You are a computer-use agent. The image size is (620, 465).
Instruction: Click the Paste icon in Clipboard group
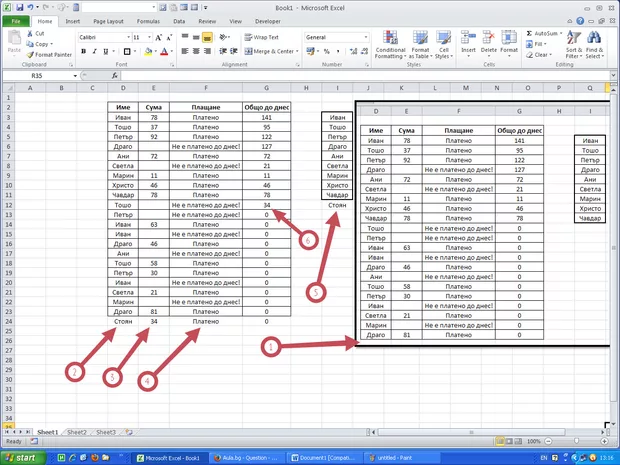click(x=14, y=40)
